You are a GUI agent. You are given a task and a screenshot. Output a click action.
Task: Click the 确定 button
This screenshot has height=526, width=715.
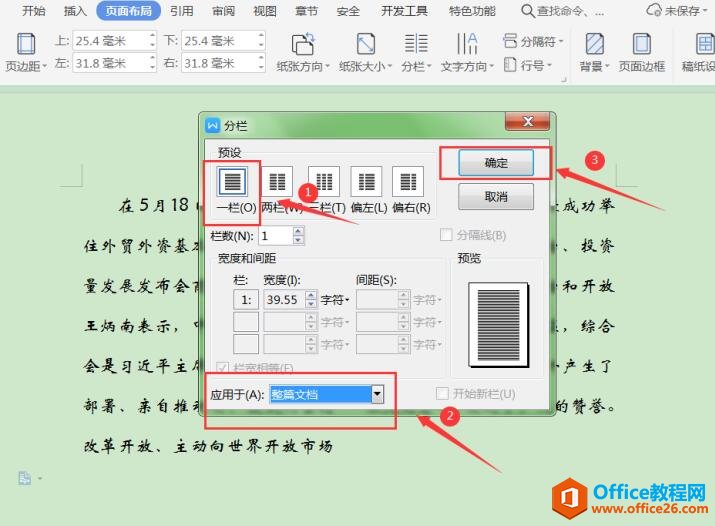point(496,163)
